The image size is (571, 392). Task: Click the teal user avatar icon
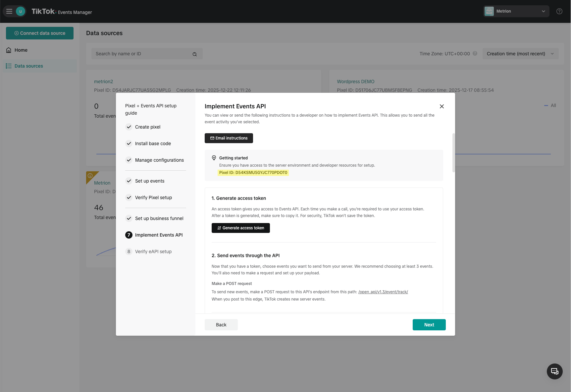[x=21, y=11]
